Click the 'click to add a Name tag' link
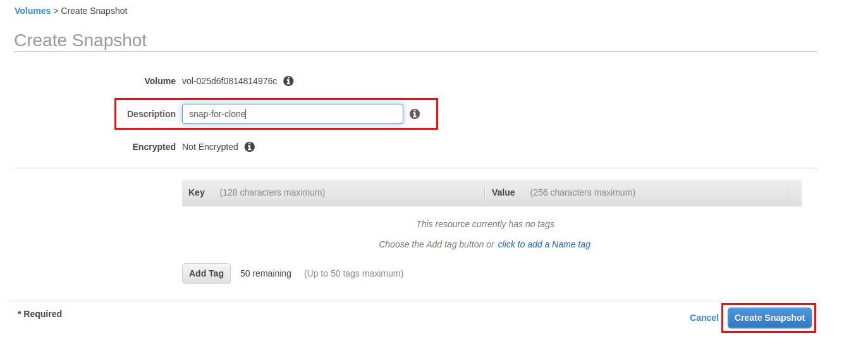Image resolution: width=868 pixels, height=362 pixels. tap(544, 244)
